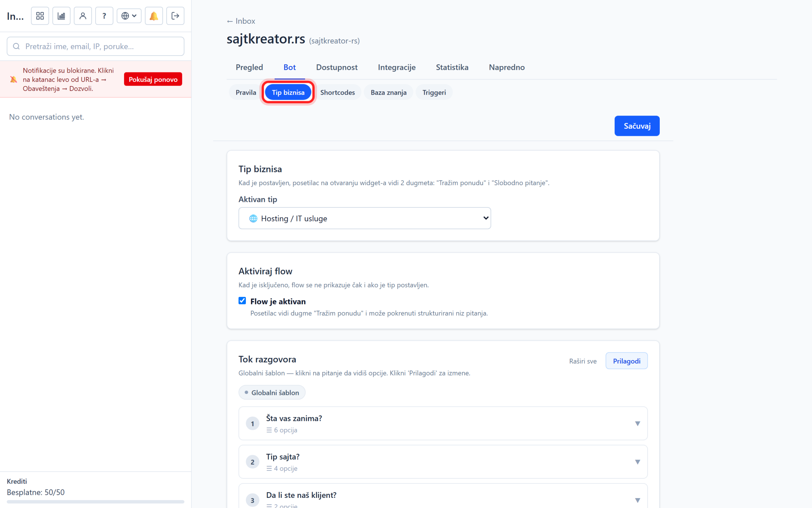Viewport: 812px width, 508px height.
Task: Switch to the Integracije tab
Action: click(x=396, y=67)
